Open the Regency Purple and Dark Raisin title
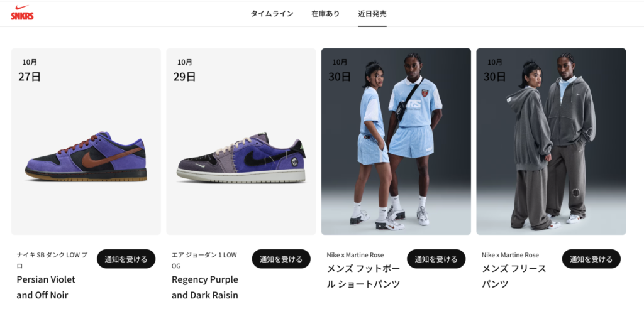This screenshot has height=314, width=644. [205, 288]
